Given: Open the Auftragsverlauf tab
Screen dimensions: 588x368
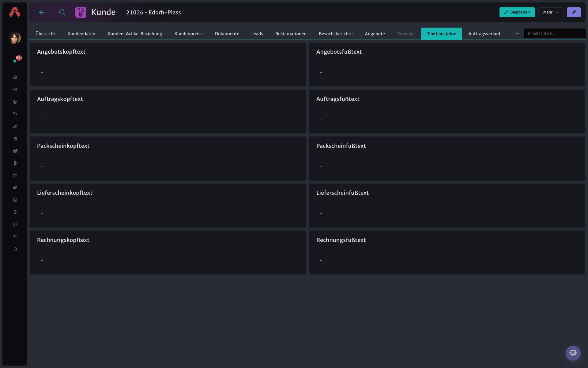Looking at the screenshot, I should [x=484, y=34].
